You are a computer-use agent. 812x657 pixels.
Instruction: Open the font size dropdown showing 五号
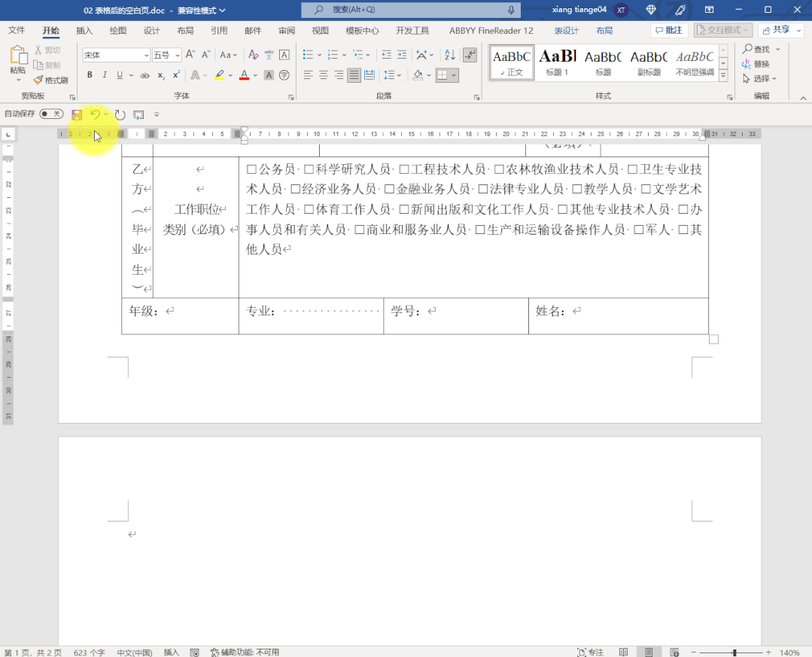click(166, 55)
